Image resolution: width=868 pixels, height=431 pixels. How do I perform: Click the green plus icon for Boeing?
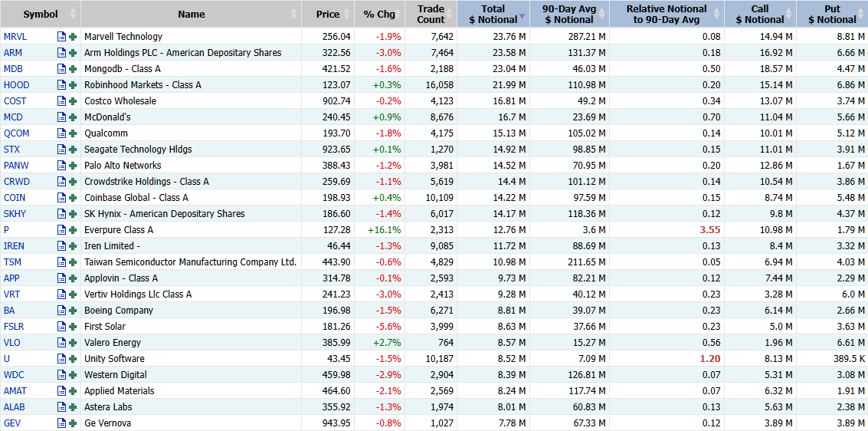tap(73, 311)
